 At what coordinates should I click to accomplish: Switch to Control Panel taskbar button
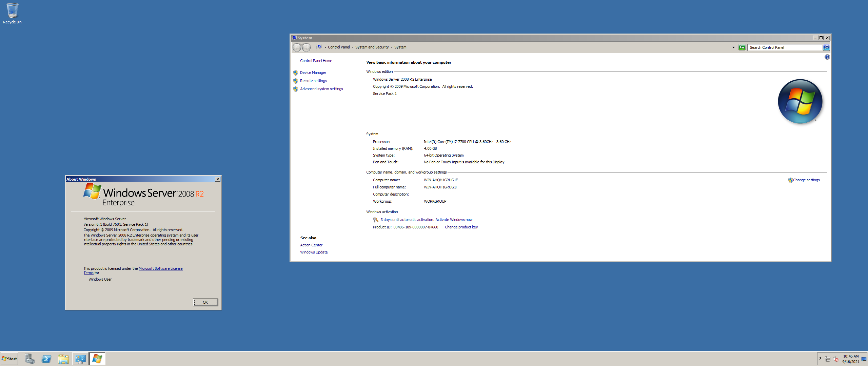(80, 359)
